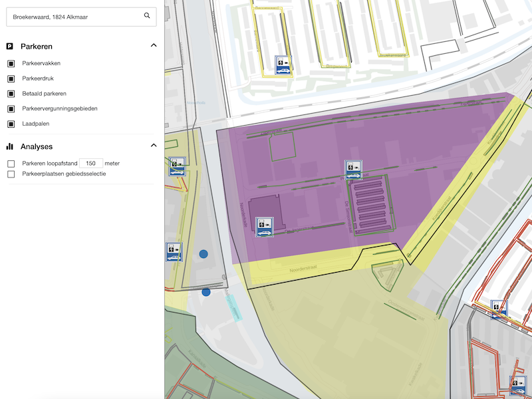
Task: Enable Parkeerplaatsen gebiedsselectie
Action: 11,174
